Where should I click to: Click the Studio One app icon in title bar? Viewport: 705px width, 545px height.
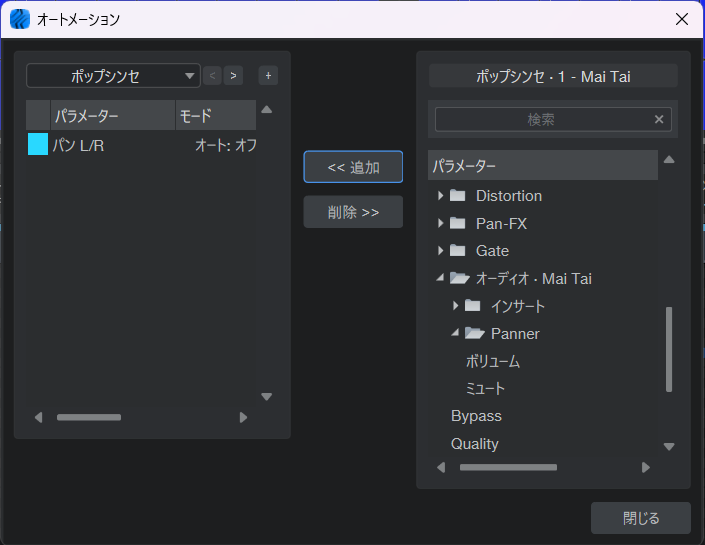coord(20,19)
